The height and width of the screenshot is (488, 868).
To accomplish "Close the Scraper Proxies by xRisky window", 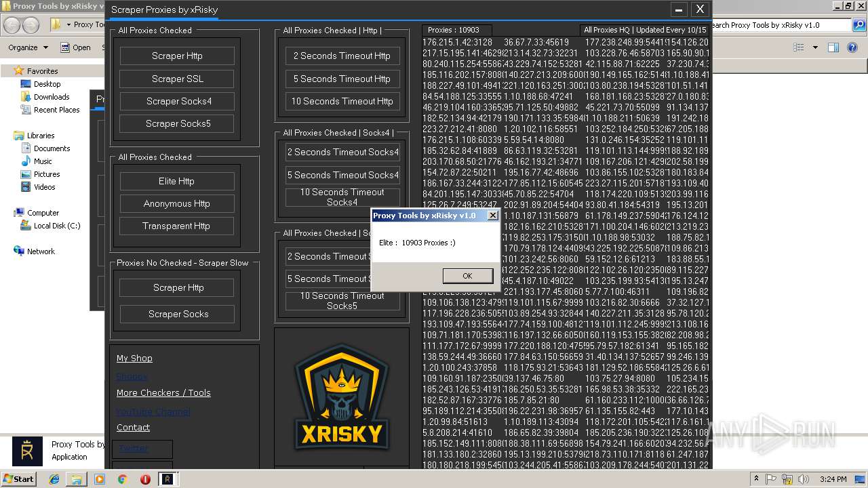I will pos(701,9).
